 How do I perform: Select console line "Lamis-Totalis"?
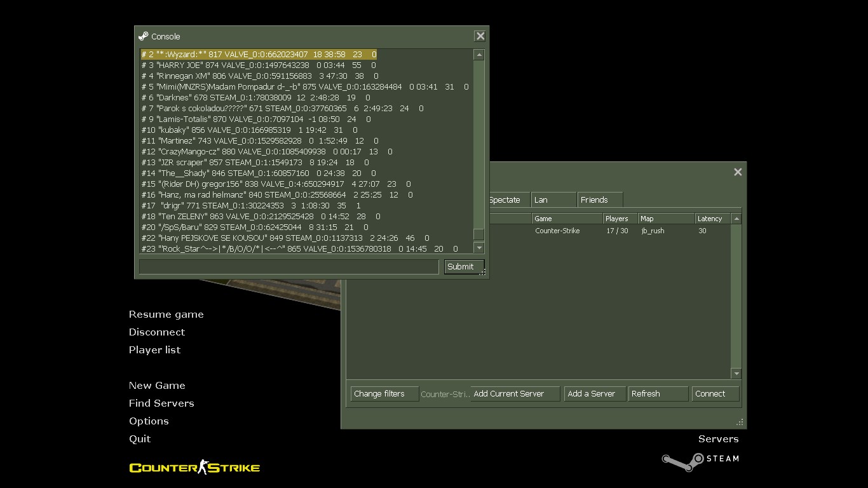tap(256, 119)
